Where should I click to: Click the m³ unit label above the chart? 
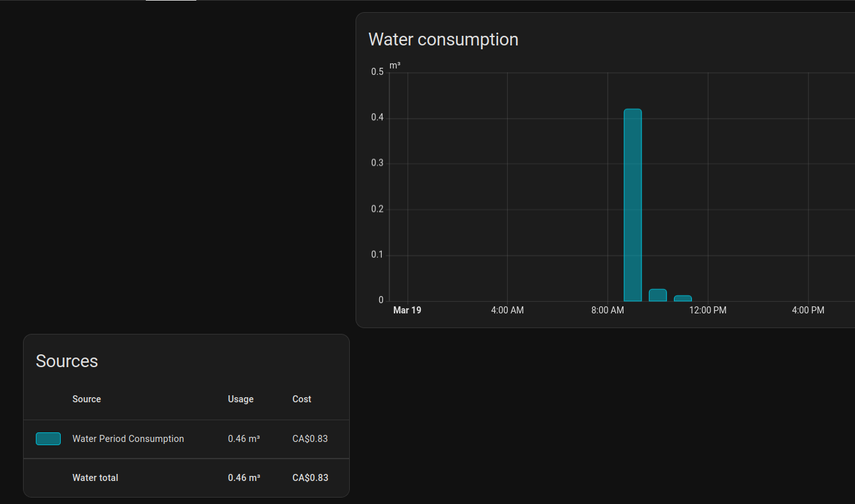click(x=395, y=65)
